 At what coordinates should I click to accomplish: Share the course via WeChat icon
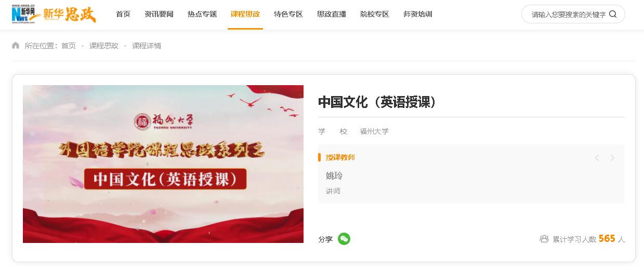[x=344, y=239]
